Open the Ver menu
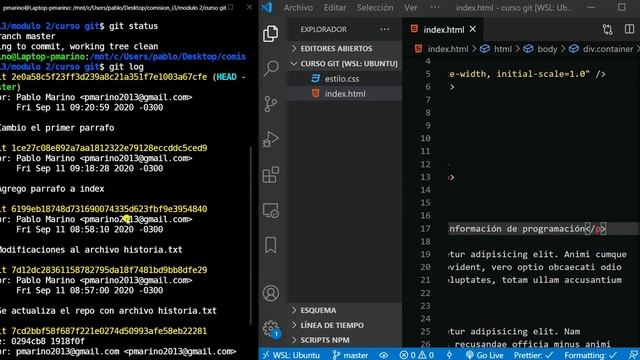The height and width of the screenshot is (360, 640). (x=411, y=7)
